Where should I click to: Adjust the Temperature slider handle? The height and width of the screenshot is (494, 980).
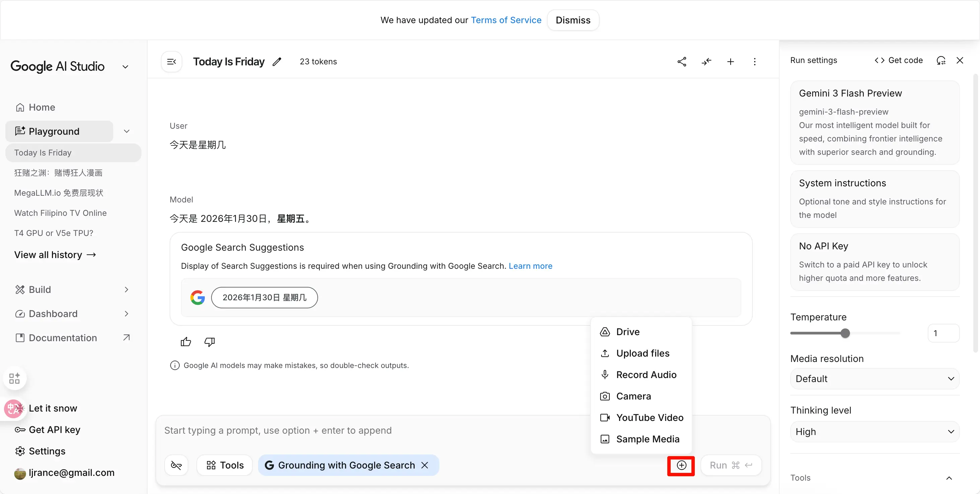[x=845, y=333]
